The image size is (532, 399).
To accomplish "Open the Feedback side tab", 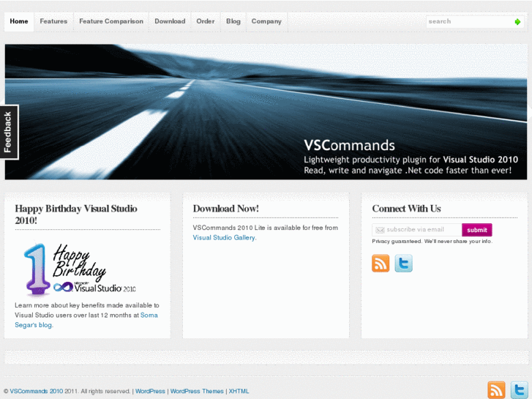I will (x=10, y=132).
